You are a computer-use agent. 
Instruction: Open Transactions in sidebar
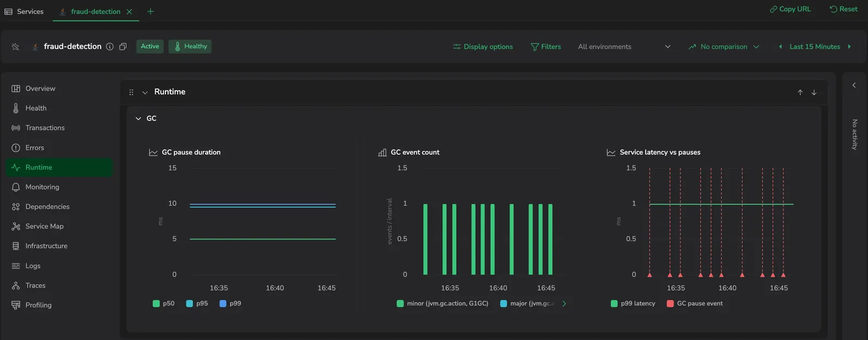pyautogui.click(x=60, y=128)
